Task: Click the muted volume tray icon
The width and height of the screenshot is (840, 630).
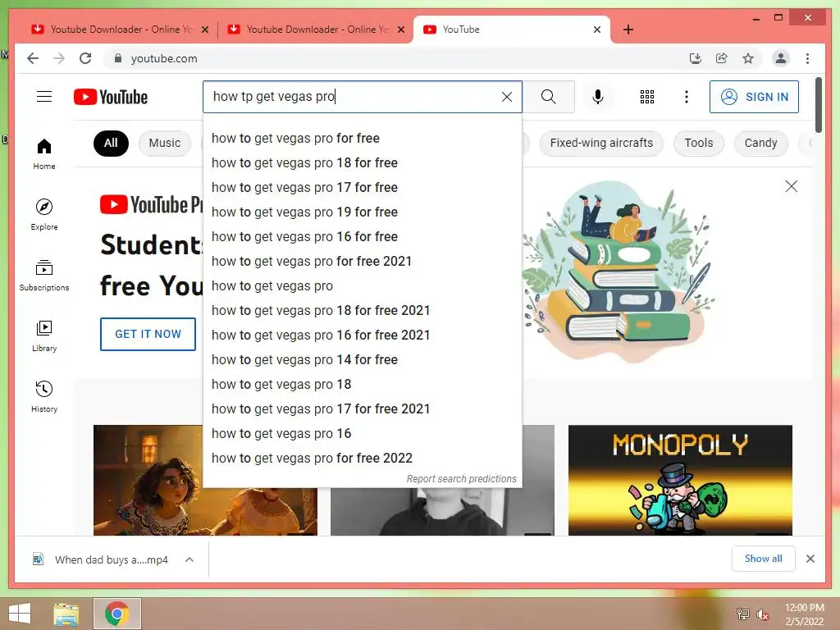Action: tap(762, 614)
